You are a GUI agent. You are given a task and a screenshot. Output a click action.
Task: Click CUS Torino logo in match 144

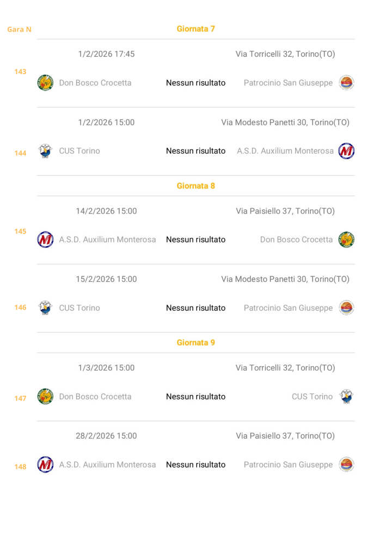45,151
